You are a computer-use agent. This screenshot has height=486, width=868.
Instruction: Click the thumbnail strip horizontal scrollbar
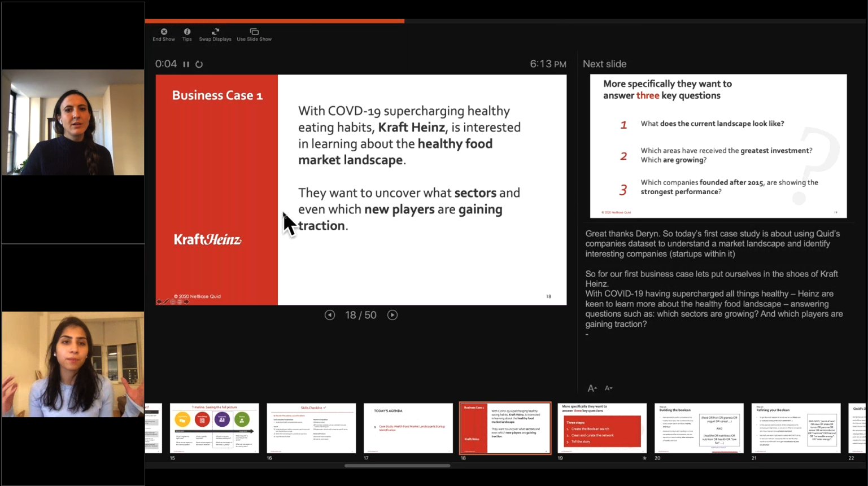click(x=398, y=466)
